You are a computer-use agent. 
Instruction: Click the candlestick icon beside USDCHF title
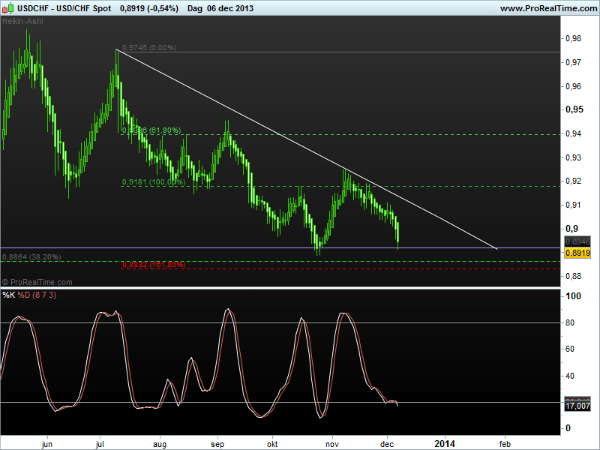coord(8,8)
